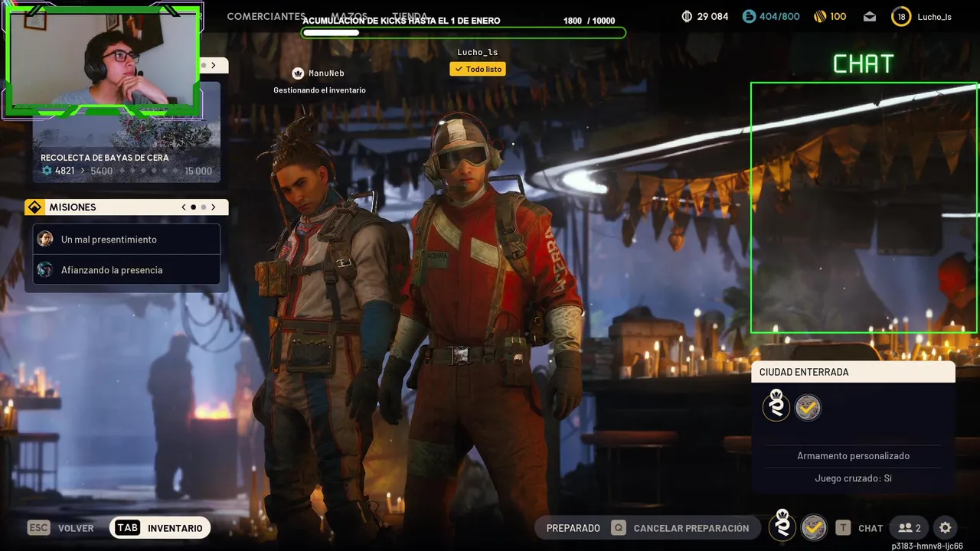Click the kicks accumulation progress bar
Image resolution: width=980 pixels, height=551 pixels.
tap(463, 32)
